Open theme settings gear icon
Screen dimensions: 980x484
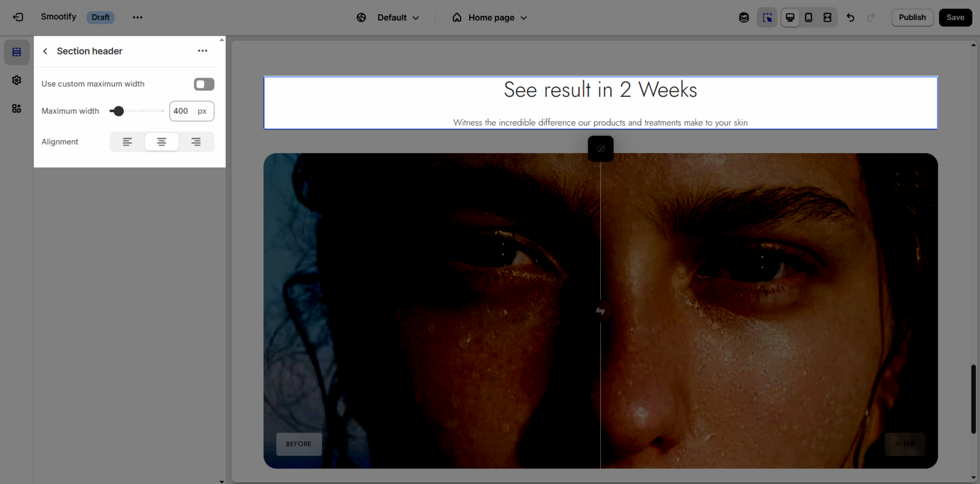coord(17,80)
